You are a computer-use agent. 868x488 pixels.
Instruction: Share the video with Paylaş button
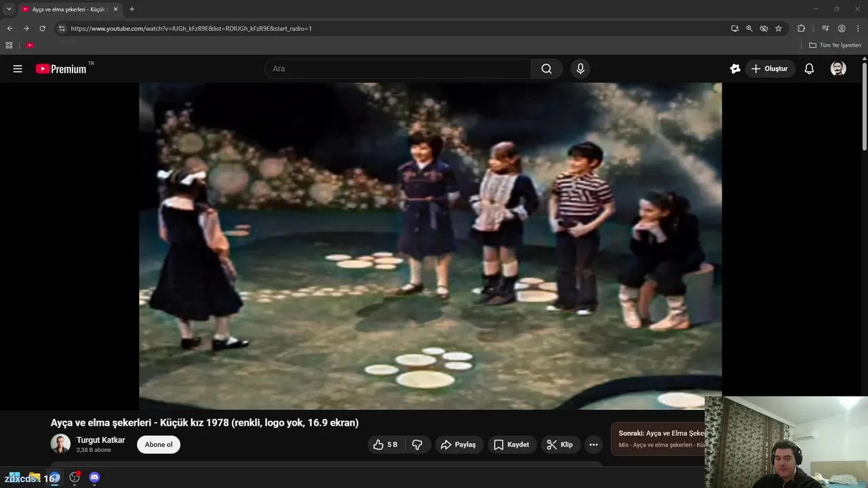click(458, 445)
